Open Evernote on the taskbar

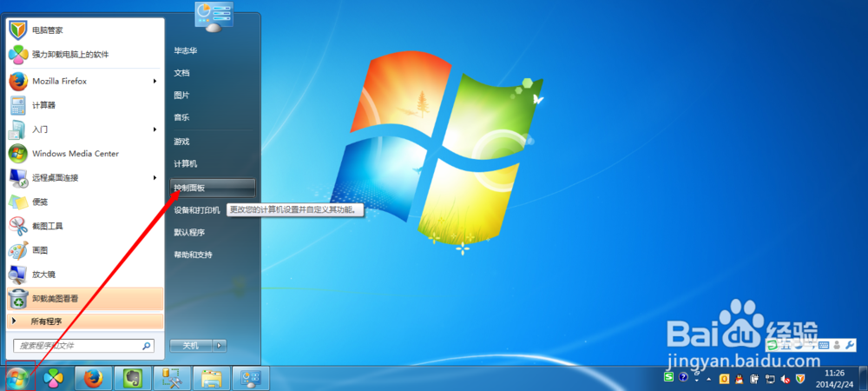[132, 379]
